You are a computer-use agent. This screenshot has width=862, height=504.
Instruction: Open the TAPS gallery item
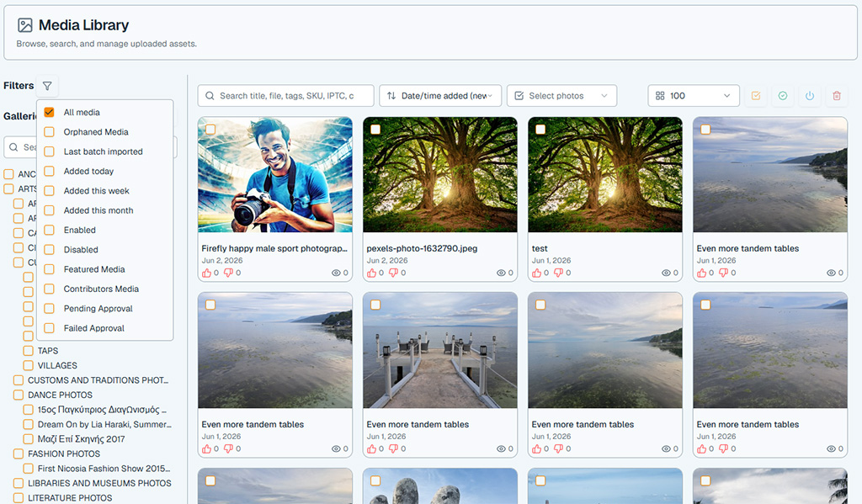click(x=48, y=351)
